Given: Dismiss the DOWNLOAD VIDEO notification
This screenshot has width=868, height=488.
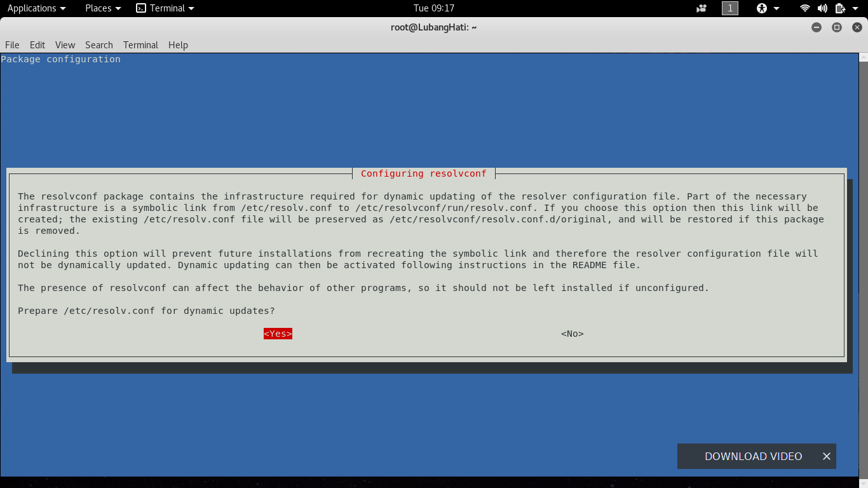Looking at the screenshot, I should 826,456.
